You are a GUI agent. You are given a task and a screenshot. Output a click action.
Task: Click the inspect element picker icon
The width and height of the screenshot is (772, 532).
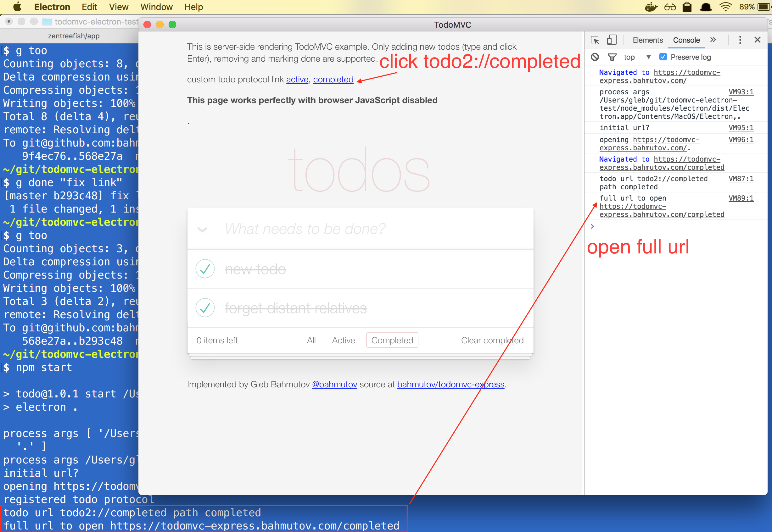click(595, 40)
